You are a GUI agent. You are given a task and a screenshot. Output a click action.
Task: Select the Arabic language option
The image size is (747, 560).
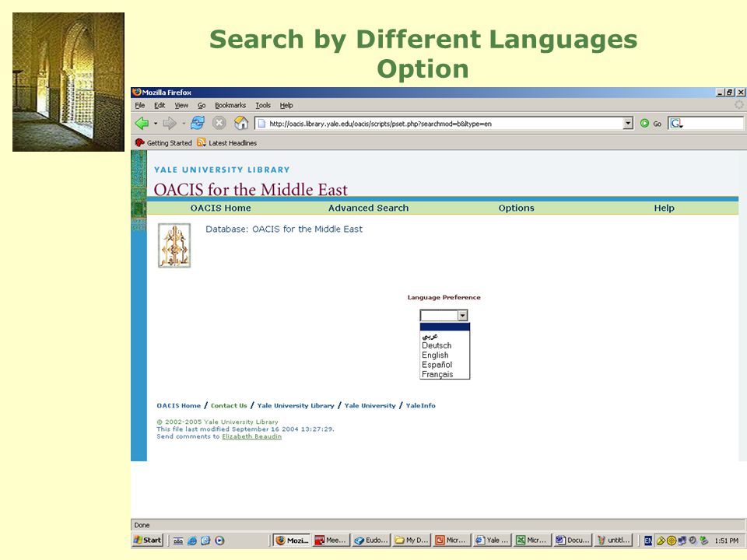(x=444, y=336)
